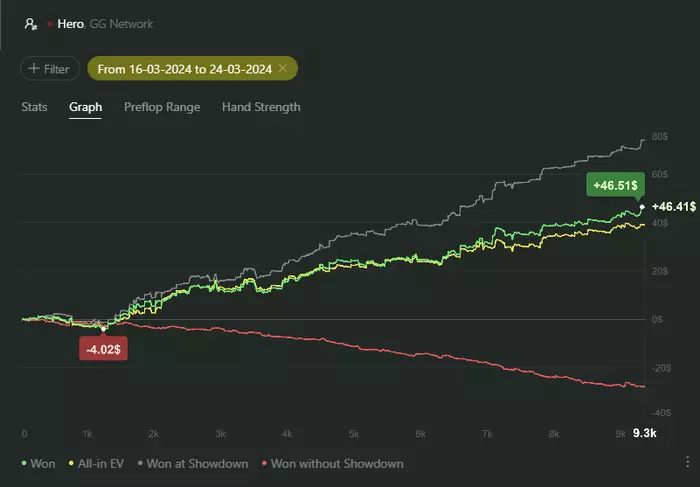Click the red Won without Showdown legend dot
Viewport: 700px width, 487px height.
click(263, 464)
